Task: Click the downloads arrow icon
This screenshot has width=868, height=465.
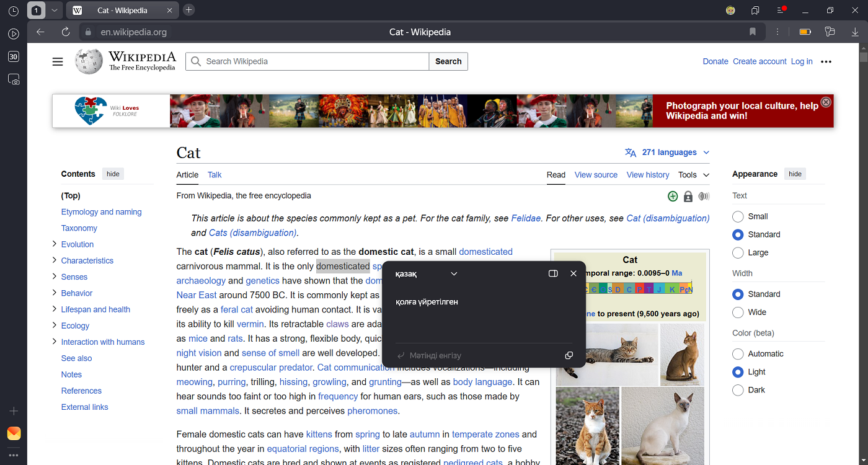Action: 855,32
